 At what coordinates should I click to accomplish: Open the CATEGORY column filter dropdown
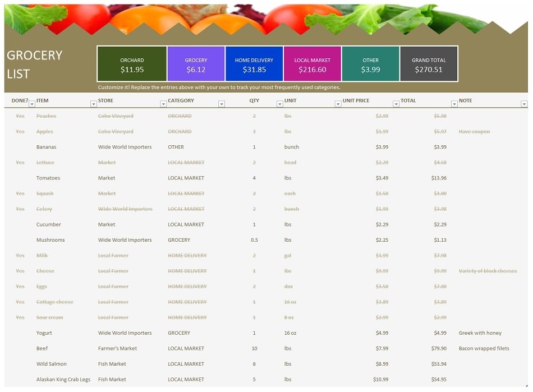[x=222, y=103]
